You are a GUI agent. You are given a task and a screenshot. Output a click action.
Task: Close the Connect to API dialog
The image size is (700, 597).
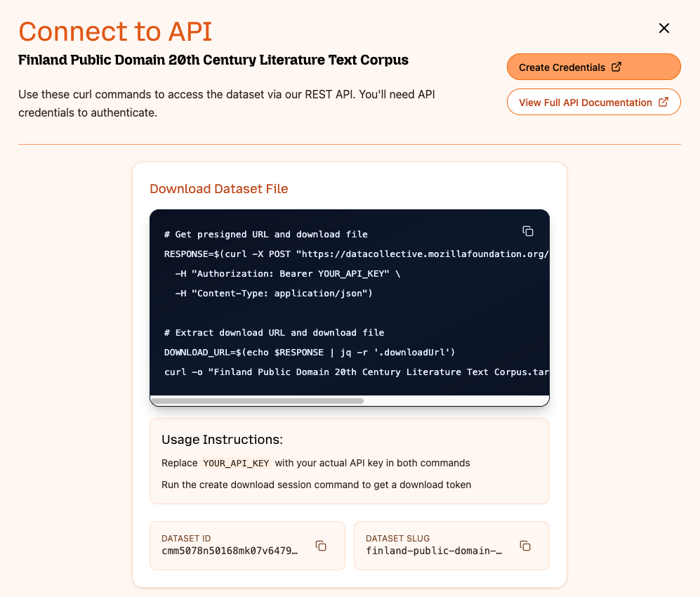[x=663, y=28]
